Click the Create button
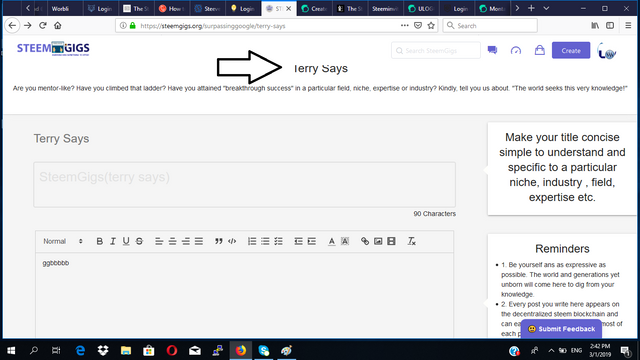 pyautogui.click(x=571, y=51)
